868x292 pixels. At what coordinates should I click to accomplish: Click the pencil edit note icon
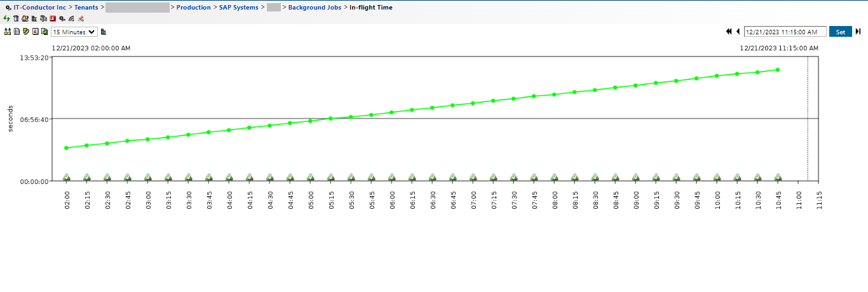pyautogui.click(x=26, y=32)
